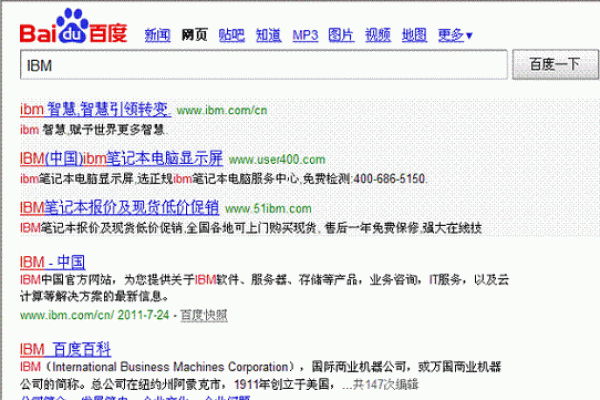The image size is (600, 400).
Task: Click www.ibm.com/cn/ 2011-7-24 URL text
Action: 94,315
